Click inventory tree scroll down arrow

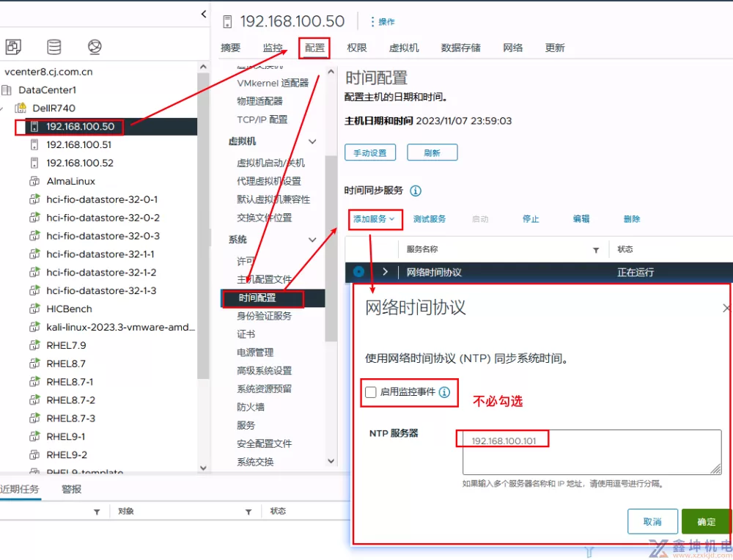pos(203,468)
